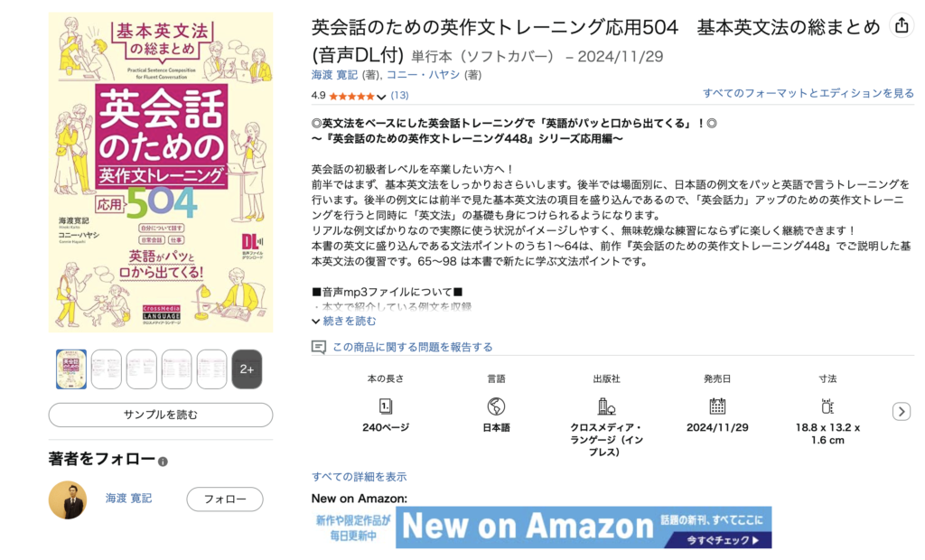Select the first book cover thumbnail
This screenshot has height=560, width=925.
point(71,369)
